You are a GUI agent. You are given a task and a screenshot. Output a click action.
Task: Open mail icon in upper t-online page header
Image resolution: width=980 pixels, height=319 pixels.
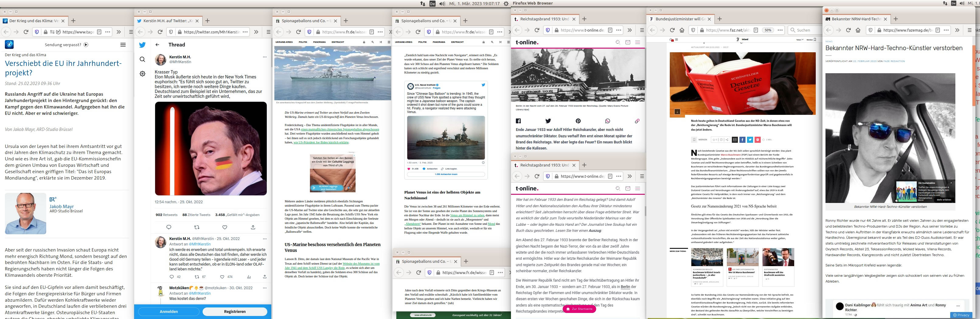[x=628, y=42]
